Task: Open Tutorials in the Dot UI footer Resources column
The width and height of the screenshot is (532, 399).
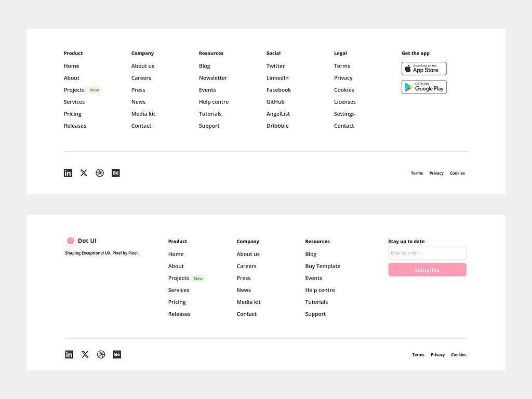Action: (x=316, y=302)
